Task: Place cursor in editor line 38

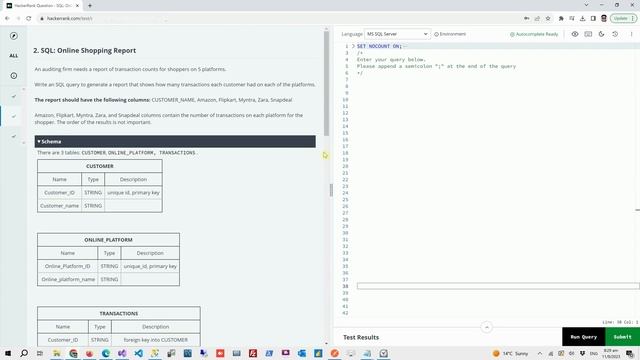Action: coord(498,286)
